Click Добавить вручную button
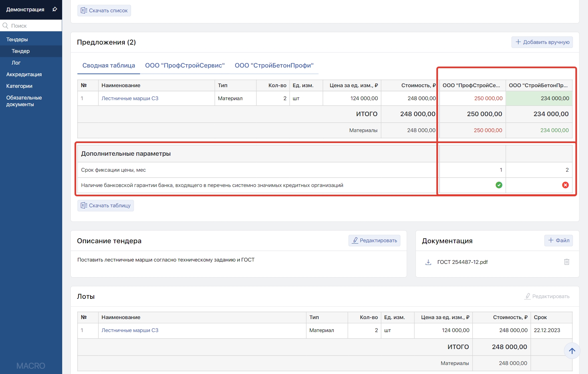Screen dimensions: 588x374 click(x=542, y=42)
